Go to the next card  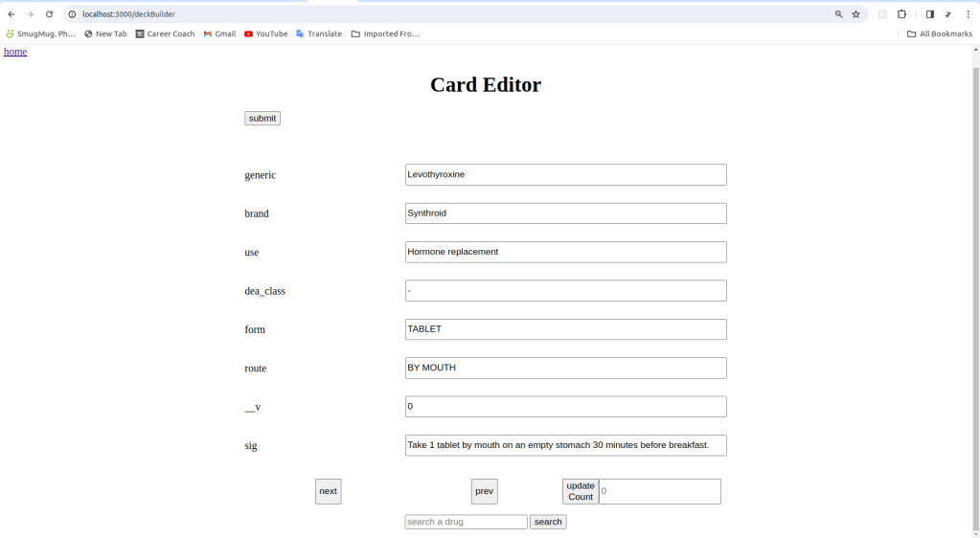(x=328, y=491)
